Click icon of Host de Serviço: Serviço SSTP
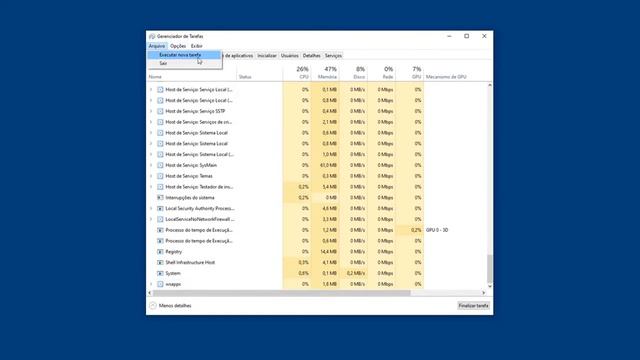640x360 pixels. coord(160,111)
